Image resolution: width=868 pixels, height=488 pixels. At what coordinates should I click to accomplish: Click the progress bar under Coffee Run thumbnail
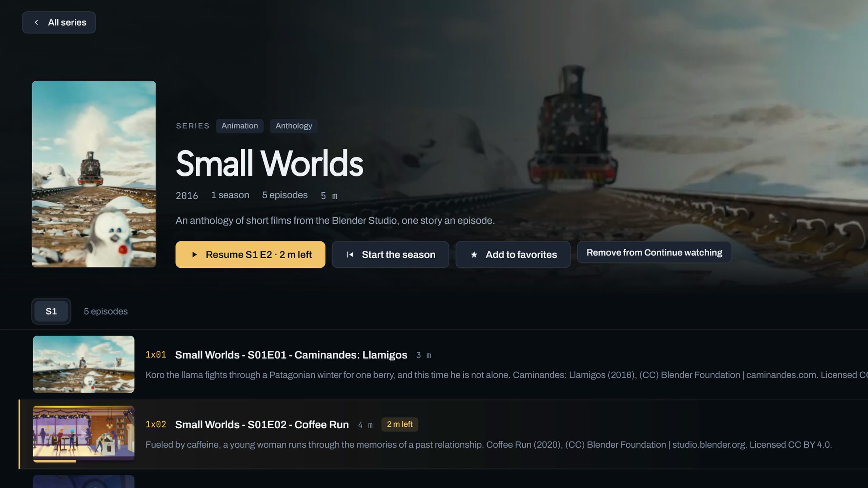click(83, 461)
